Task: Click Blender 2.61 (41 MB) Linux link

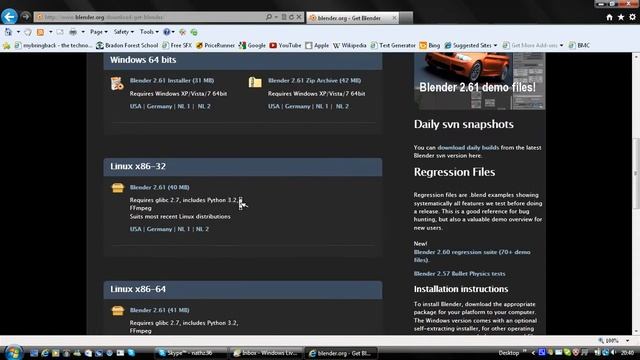Action: (x=160, y=310)
